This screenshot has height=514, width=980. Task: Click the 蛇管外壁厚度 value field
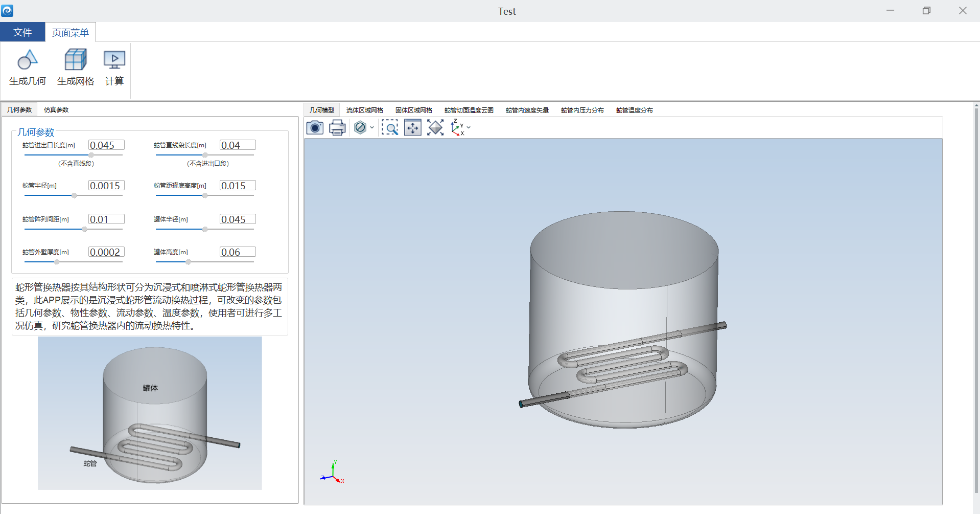106,252
